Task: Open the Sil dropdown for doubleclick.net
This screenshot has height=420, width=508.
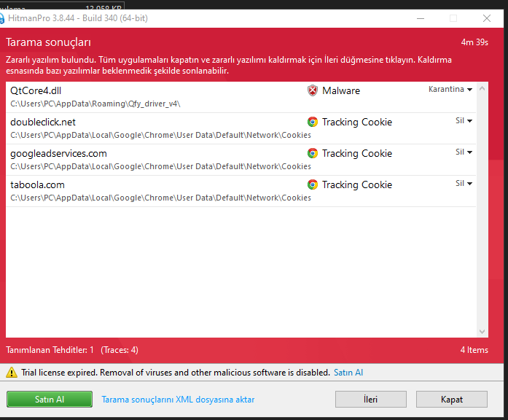Action: pos(464,121)
